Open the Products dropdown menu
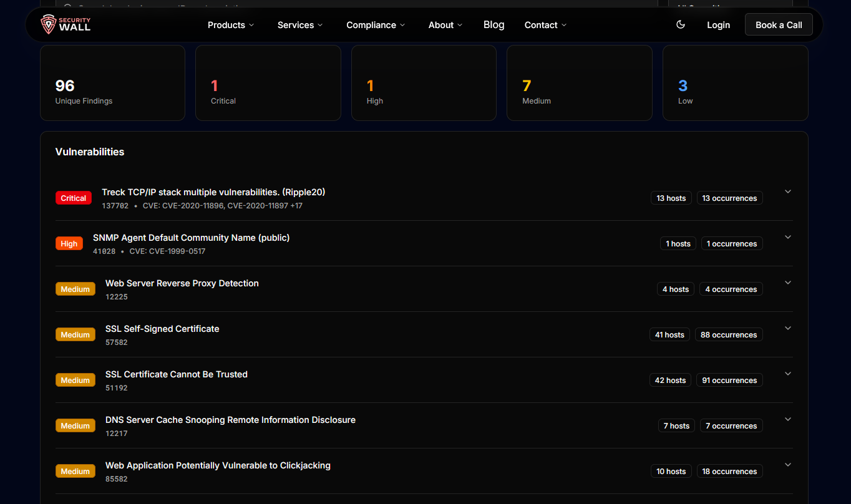This screenshot has height=504, width=851. (231, 25)
